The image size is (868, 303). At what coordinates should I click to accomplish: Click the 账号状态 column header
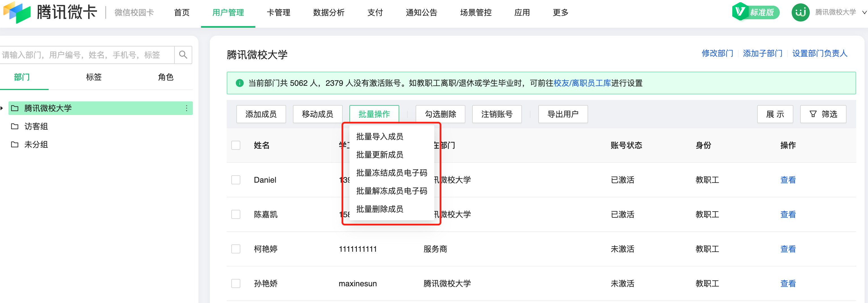tap(626, 146)
